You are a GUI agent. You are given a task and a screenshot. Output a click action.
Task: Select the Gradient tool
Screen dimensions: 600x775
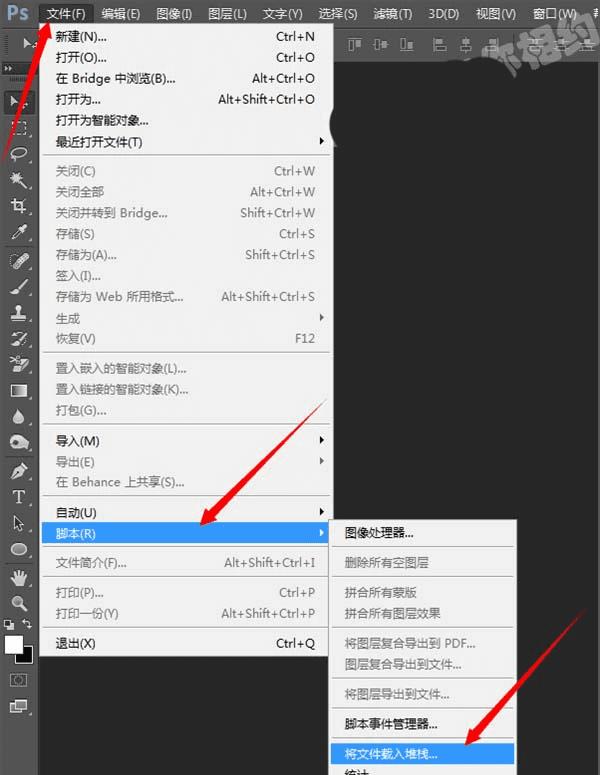coord(19,390)
